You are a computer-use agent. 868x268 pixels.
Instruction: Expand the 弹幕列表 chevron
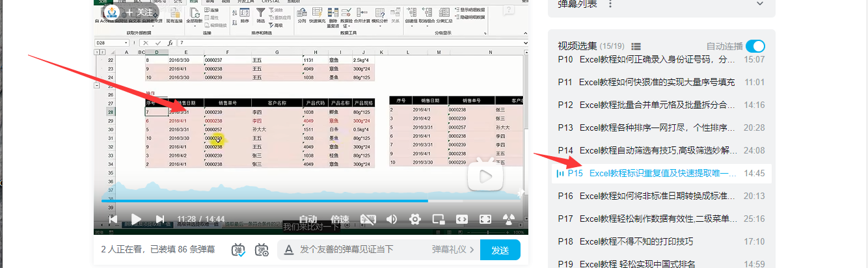coord(760,4)
